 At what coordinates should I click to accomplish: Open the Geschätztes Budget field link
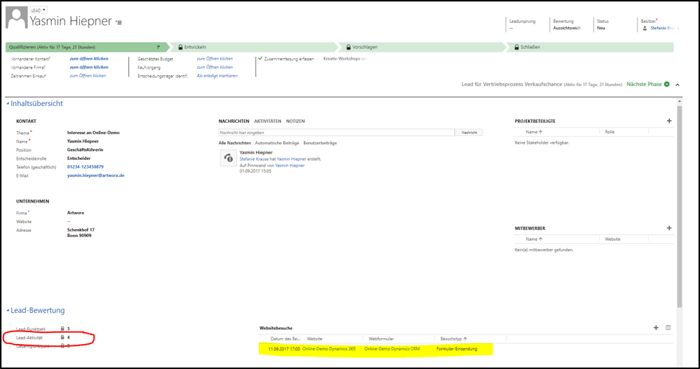tap(215, 58)
